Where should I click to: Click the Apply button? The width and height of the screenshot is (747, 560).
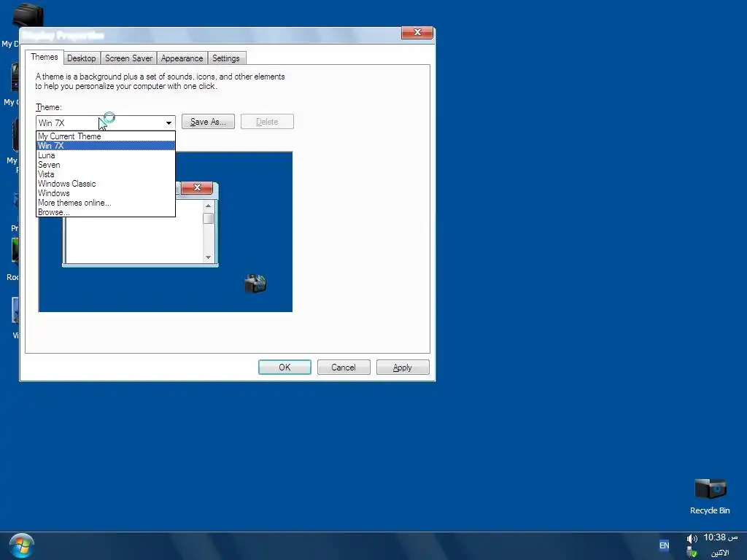click(403, 367)
